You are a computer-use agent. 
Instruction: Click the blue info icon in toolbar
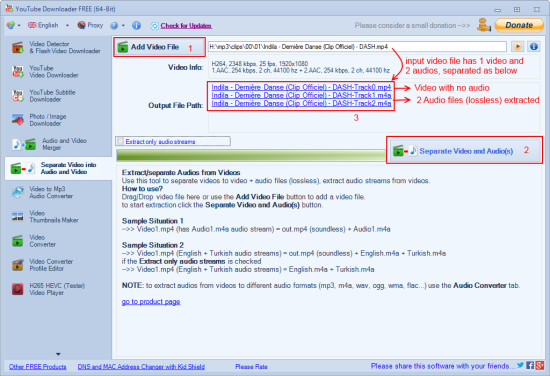(x=136, y=25)
